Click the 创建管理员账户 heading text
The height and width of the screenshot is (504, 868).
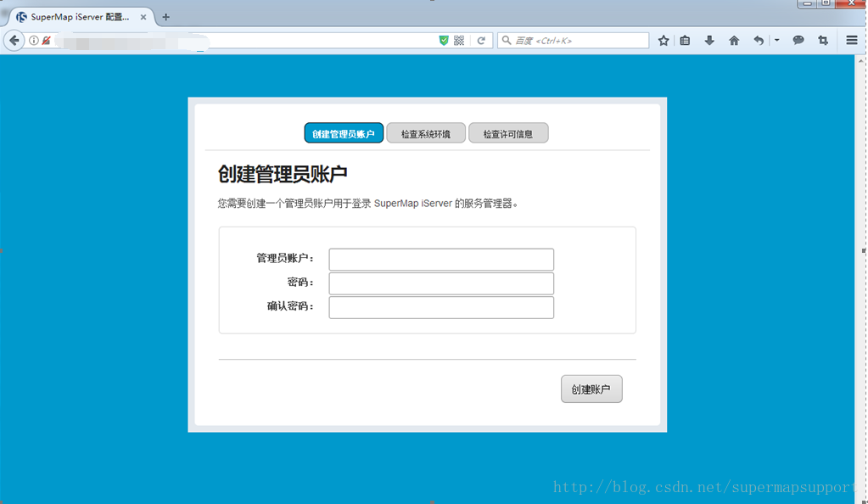pyautogui.click(x=283, y=174)
